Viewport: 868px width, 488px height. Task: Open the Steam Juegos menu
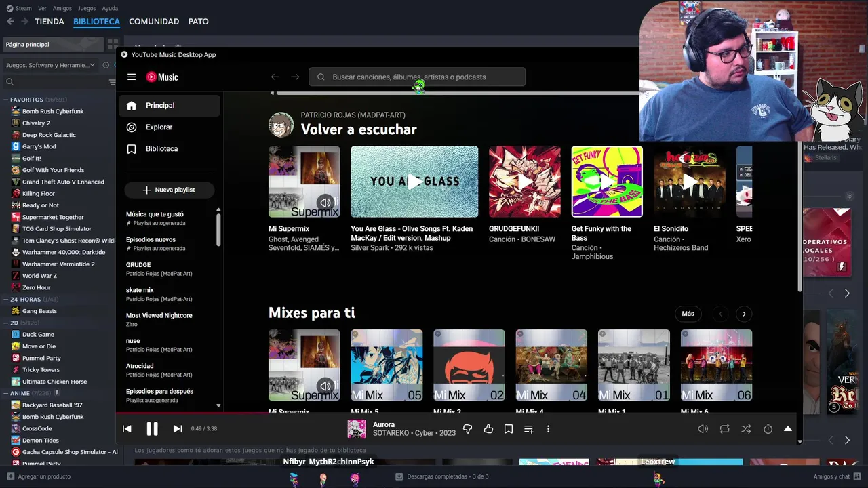87,8
